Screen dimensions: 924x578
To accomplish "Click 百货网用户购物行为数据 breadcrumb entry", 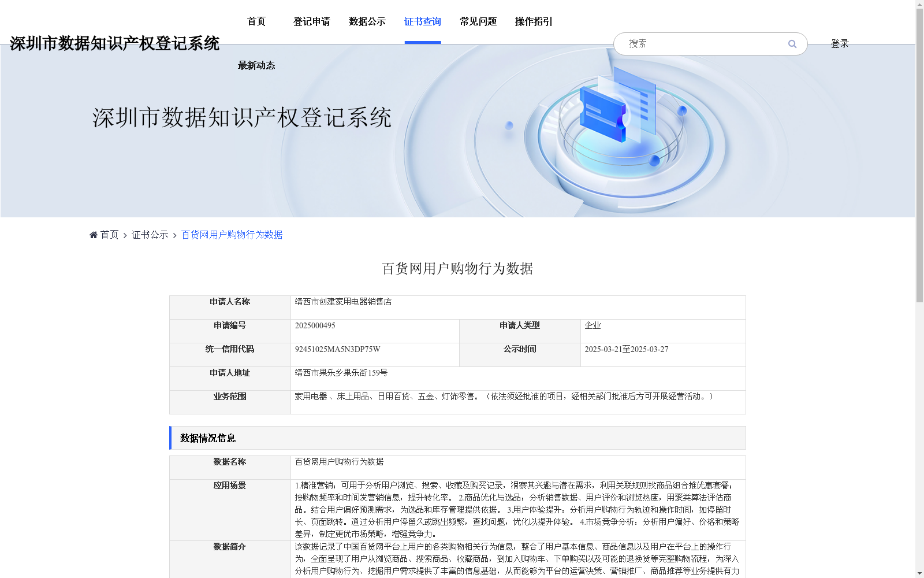I will click(232, 235).
